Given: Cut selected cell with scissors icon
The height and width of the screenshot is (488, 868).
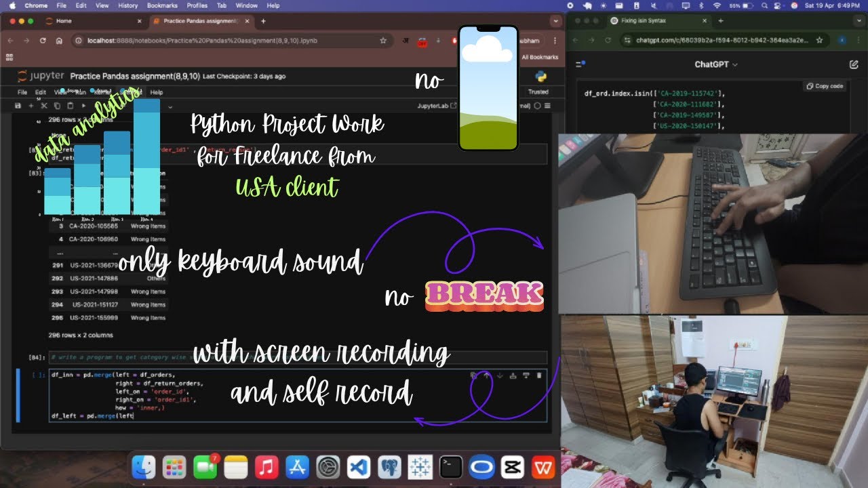Looking at the screenshot, I should click(44, 106).
